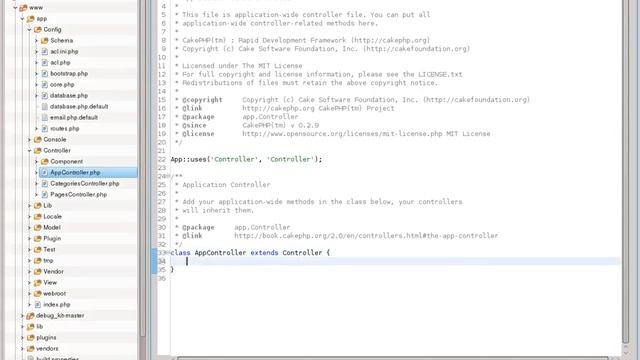Click the Config folder icon
Screen dimensions: 640x360
(x=38, y=30)
